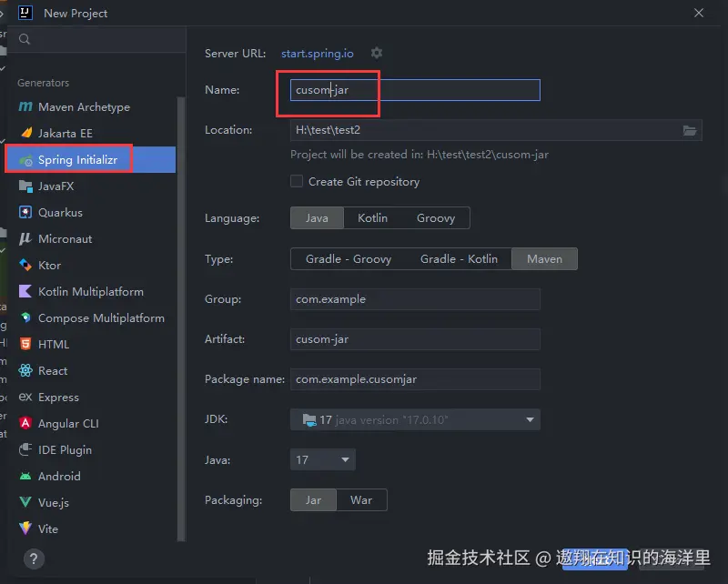728x584 pixels.
Task: Click the Vite lightning icon
Action: click(25, 529)
